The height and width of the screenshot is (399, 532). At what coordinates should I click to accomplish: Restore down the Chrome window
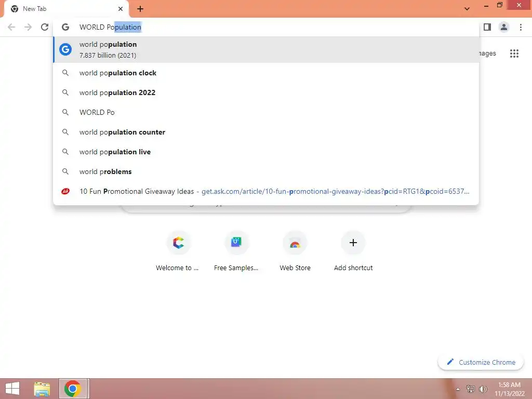499,5
